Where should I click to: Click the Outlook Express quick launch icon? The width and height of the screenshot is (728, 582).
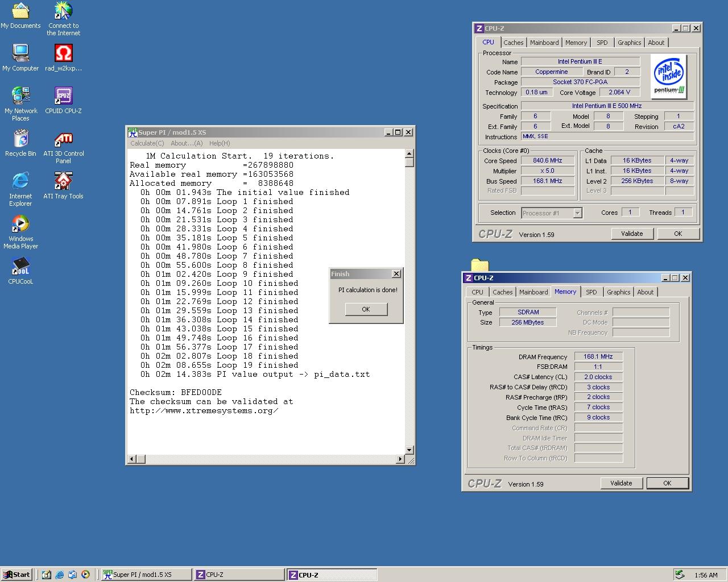tap(72, 575)
